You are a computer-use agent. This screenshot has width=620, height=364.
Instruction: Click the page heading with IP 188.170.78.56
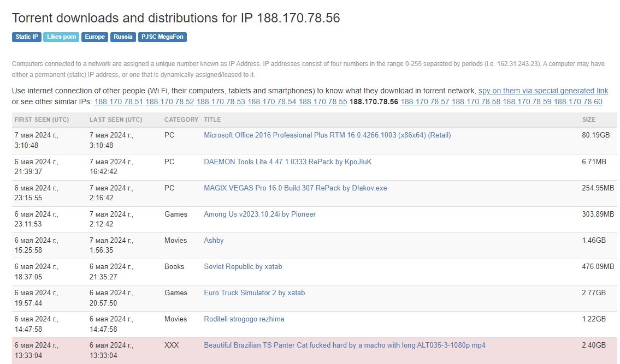pos(176,18)
